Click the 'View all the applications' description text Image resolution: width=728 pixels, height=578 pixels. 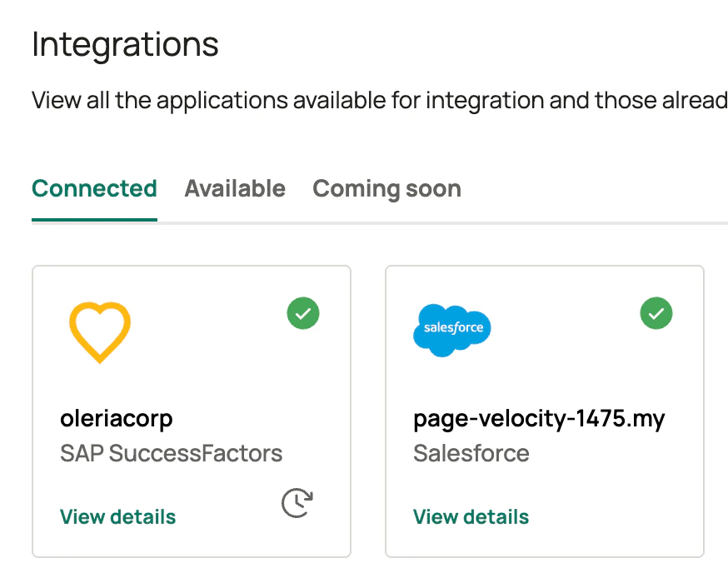coord(380,100)
